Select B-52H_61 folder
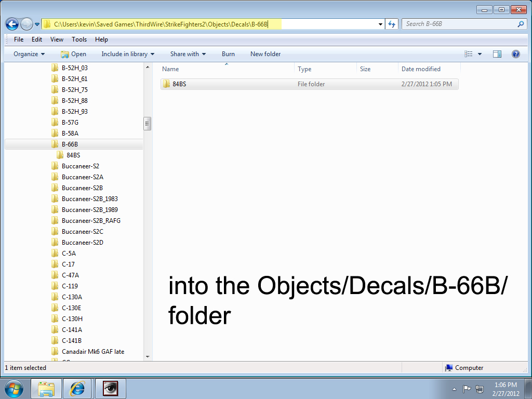The height and width of the screenshot is (399, 532). point(74,79)
